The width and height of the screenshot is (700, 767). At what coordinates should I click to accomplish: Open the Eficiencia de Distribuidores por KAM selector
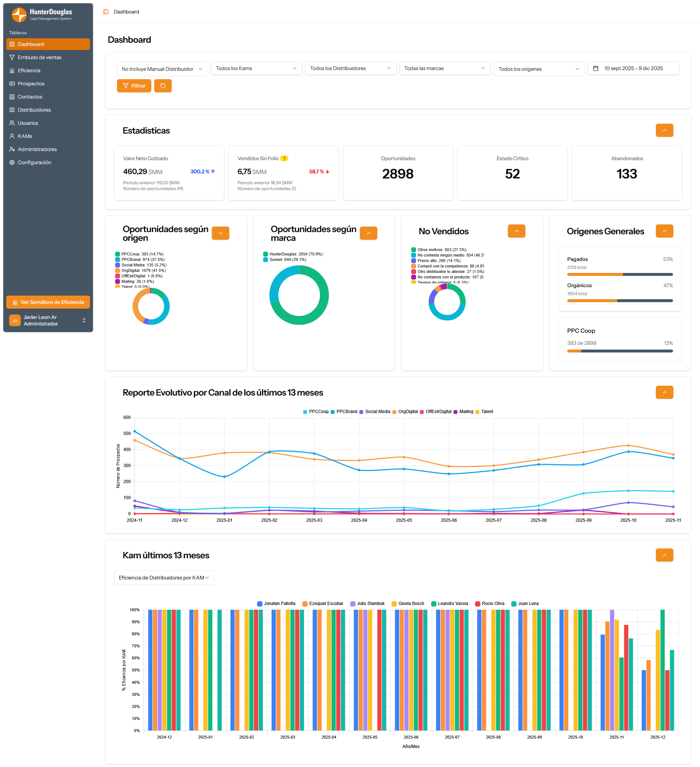pyautogui.click(x=164, y=578)
